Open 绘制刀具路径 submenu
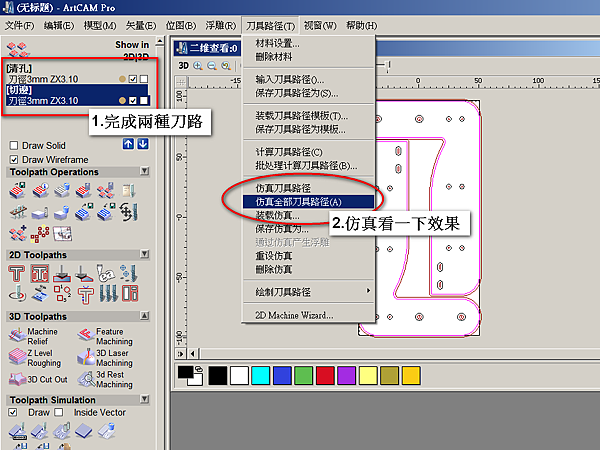The height and width of the screenshot is (450, 600). pos(308,292)
